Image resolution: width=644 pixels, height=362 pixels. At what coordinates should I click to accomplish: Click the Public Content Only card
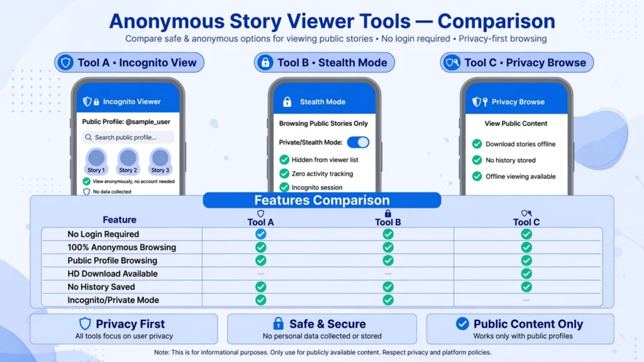pos(520,329)
